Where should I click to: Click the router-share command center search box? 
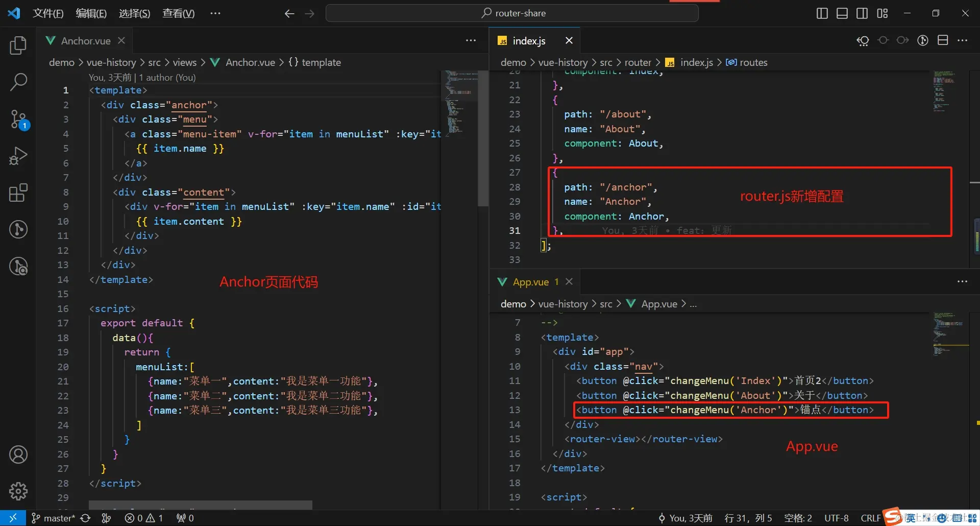coord(512,13)
